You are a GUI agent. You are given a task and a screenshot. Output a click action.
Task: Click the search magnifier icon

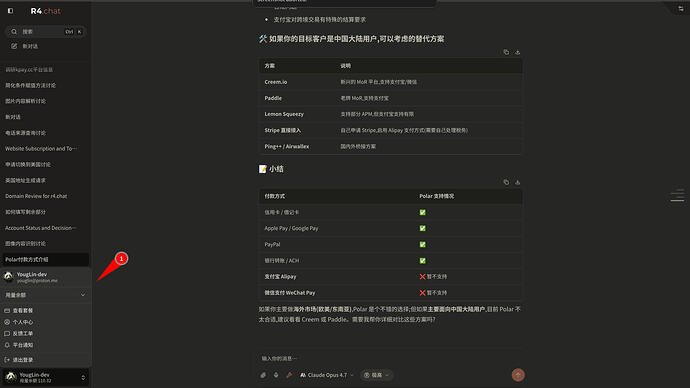point(14,32)
